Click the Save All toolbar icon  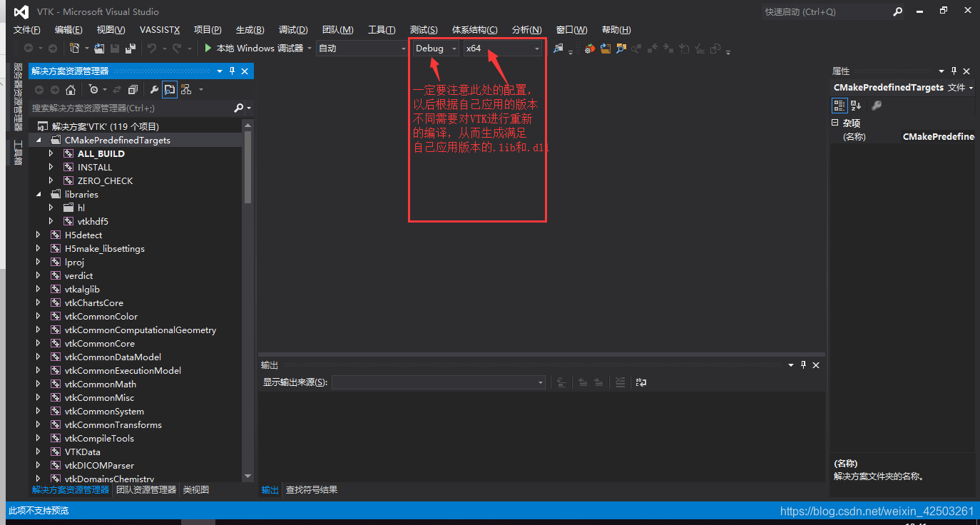pos(131,49)
